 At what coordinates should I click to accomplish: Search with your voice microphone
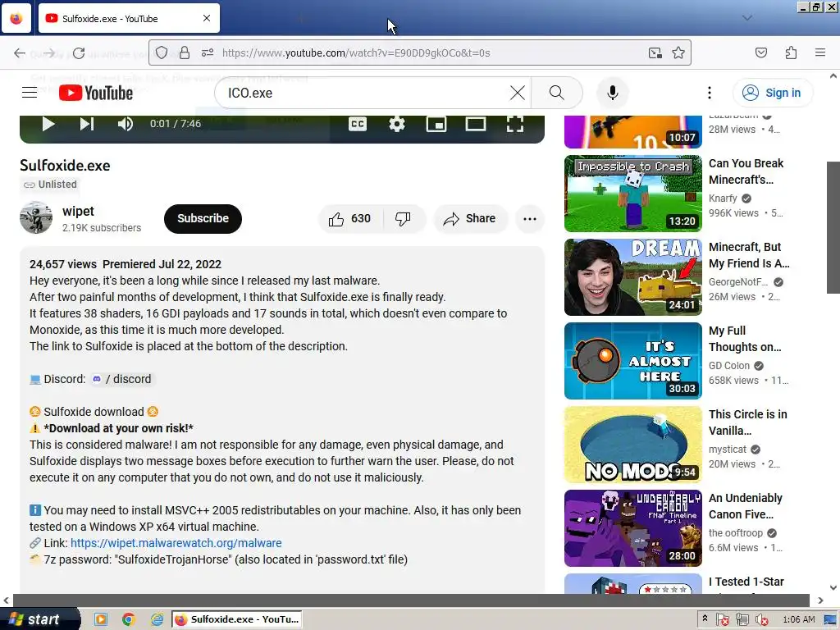click(613, 93)
